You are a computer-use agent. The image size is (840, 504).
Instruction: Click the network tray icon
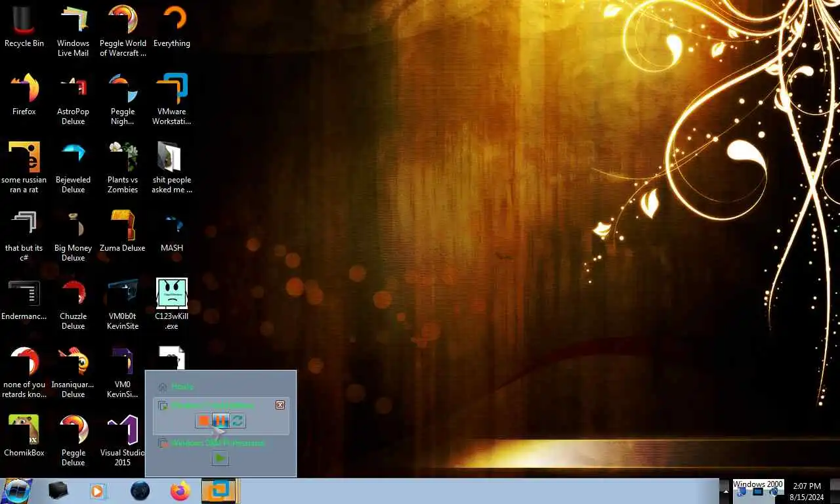[742, 492]
